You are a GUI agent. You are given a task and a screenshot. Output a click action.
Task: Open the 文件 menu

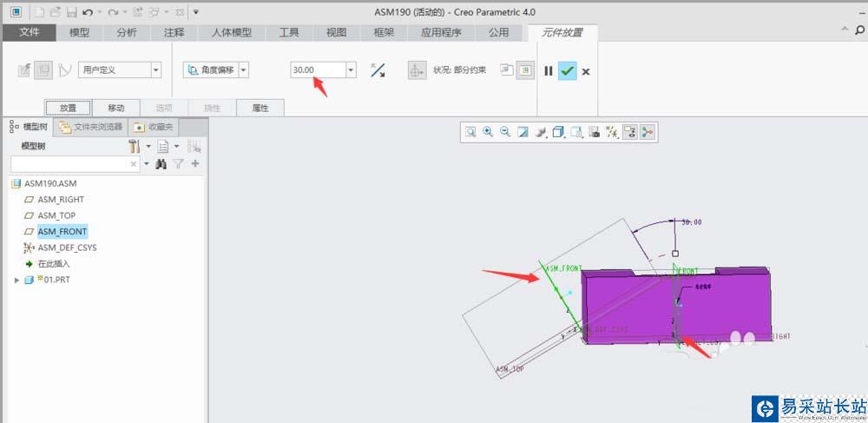tap(29, 33)
